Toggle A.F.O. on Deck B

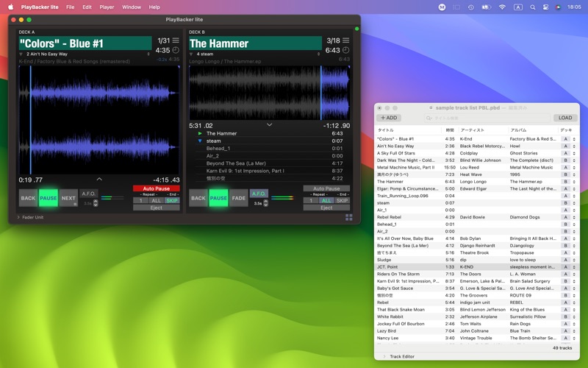pyautogui.click(x=259, y=194)
